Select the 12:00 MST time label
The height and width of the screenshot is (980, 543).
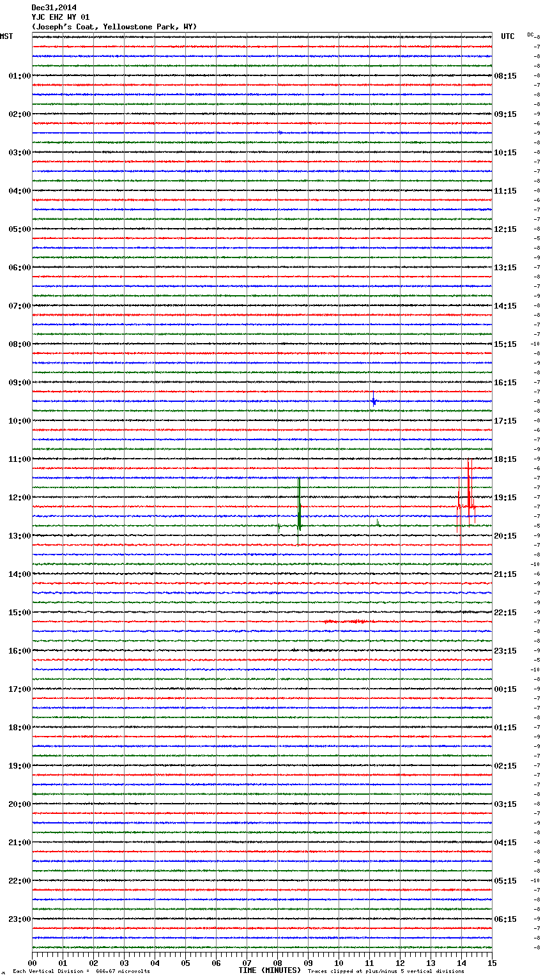pyautogui.click(x=20, y=498)
